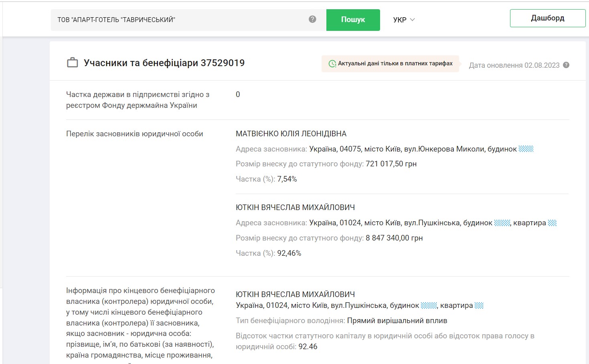Open founder МАТВІЄНКО ЮЛІЯ ЛЕОНІДІВНА
Screen dimensions: 589x364
pos(291,134)
